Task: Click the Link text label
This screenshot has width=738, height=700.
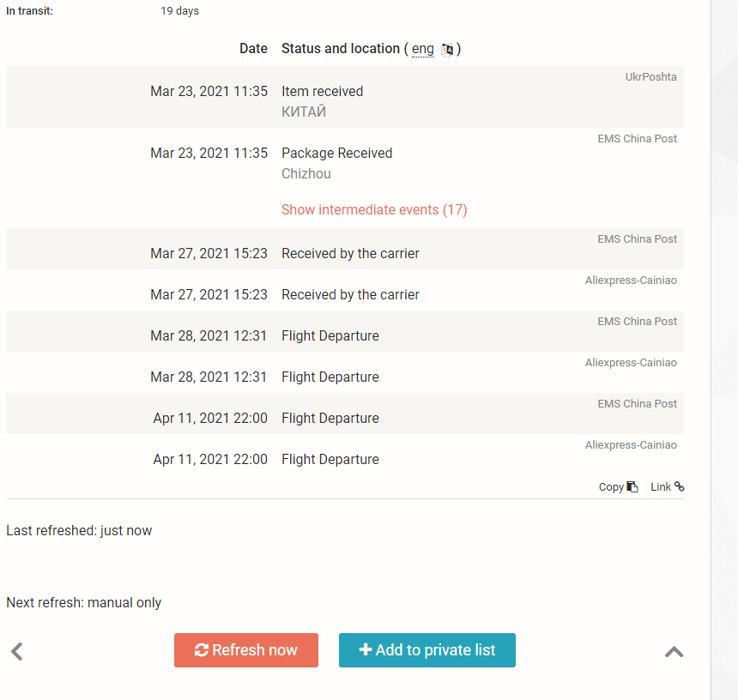Action: pyautogui.click(x=661, y=487)
